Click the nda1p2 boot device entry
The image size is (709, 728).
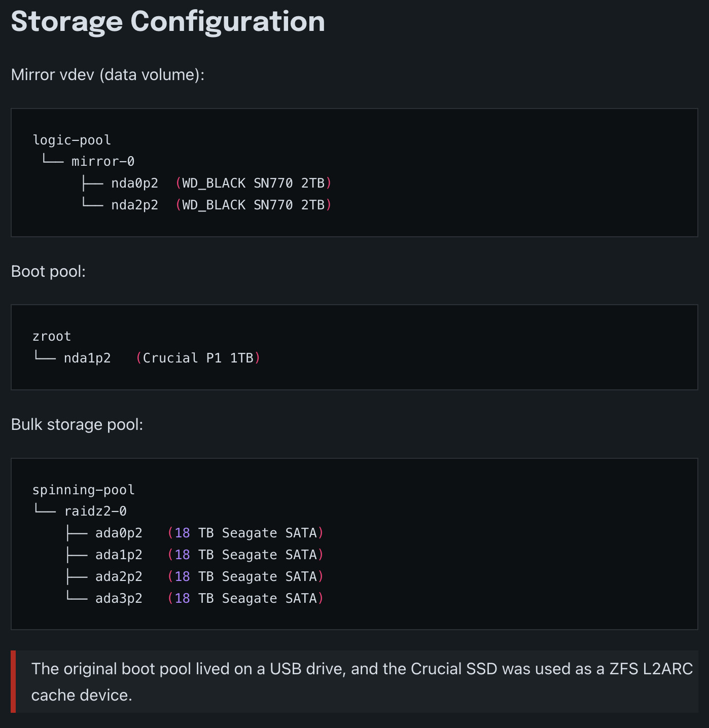click(87, 358)
